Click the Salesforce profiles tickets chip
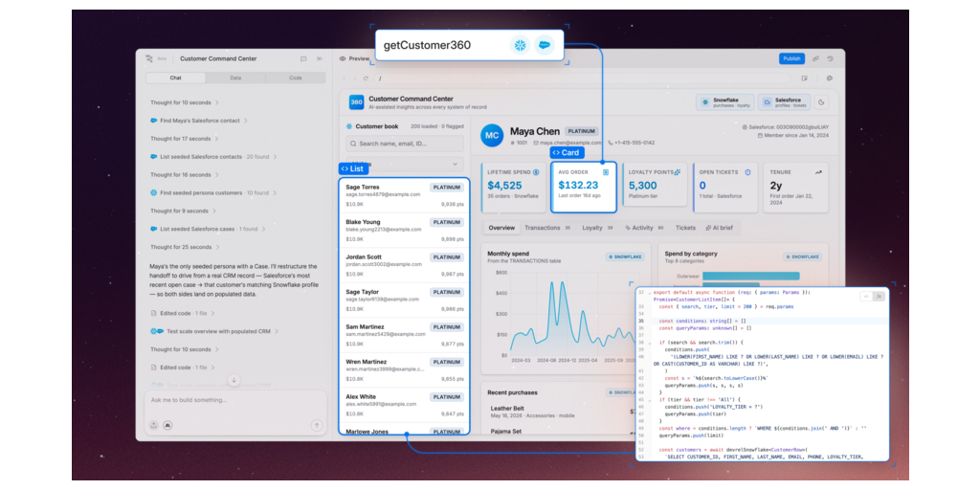The height and width of the screenshot is (490, 980). pos(785,101)
